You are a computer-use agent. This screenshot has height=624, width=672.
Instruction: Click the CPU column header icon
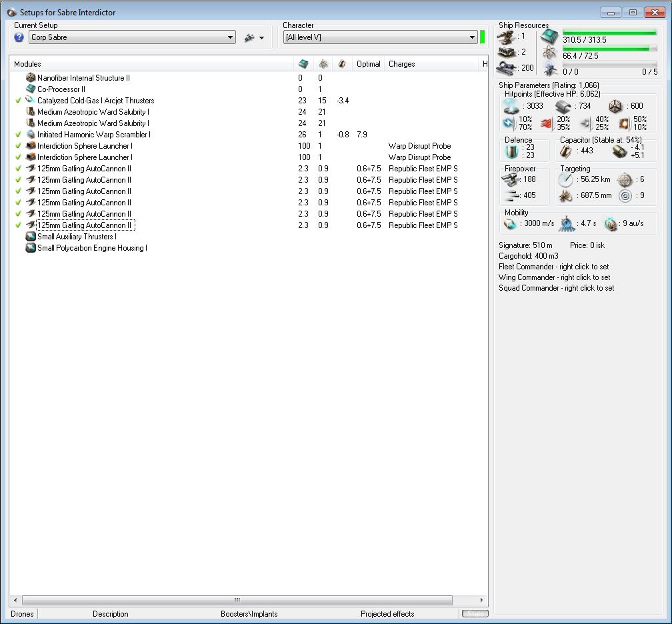coord(303,64)
